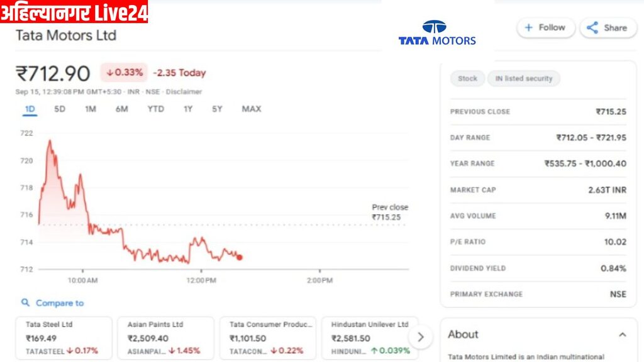Image resolution: width=644 pixels, height=362 pixels.
Task: Click the Disclaimer link under price
Action: (x=184, y=92)
